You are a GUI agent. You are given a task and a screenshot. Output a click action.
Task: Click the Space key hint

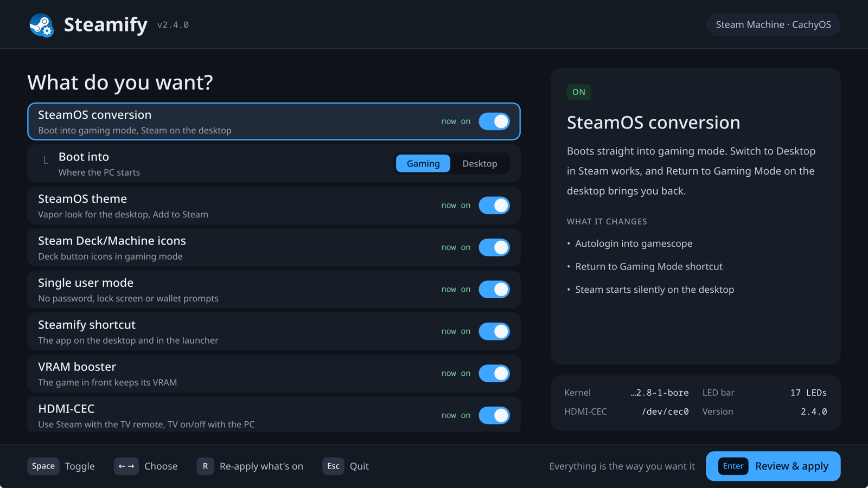coord(43,466)
